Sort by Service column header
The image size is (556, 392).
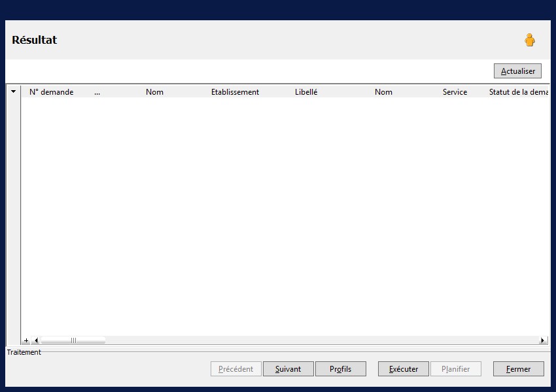click(455, 92)
